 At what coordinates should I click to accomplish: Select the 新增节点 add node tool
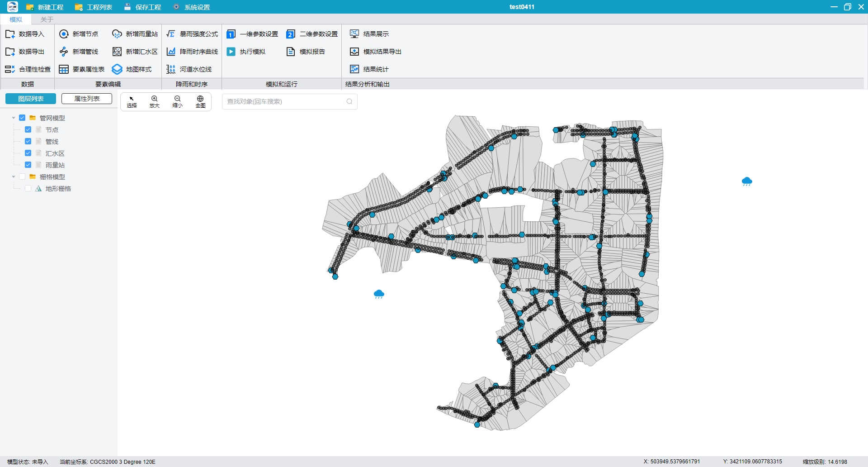[x=79, y=34]
